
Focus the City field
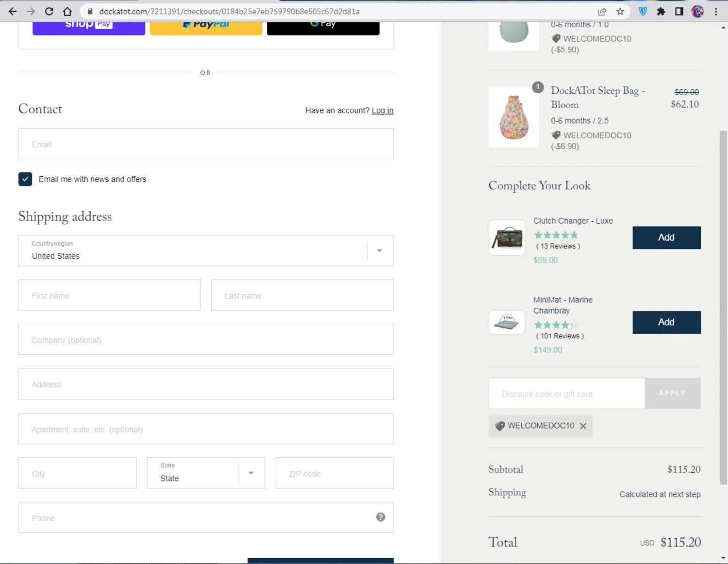(x=78, y=473)
